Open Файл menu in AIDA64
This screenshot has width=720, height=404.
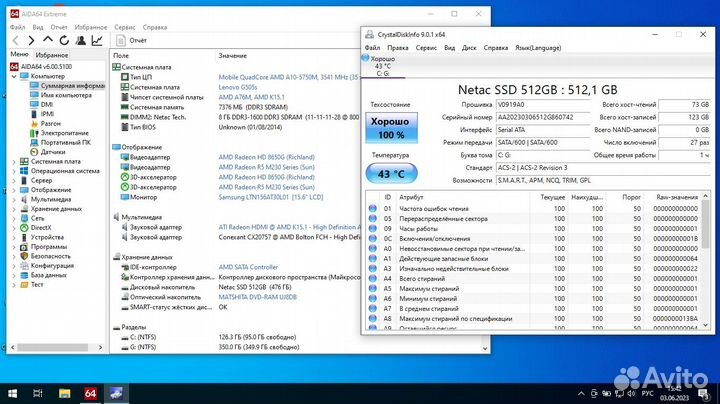point(17,27)
